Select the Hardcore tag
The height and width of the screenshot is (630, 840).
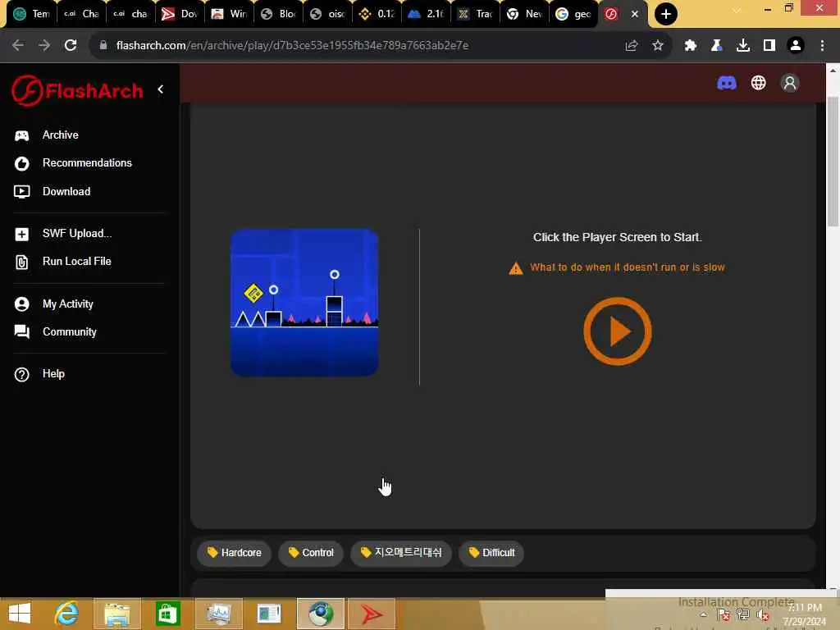[234, 553]
